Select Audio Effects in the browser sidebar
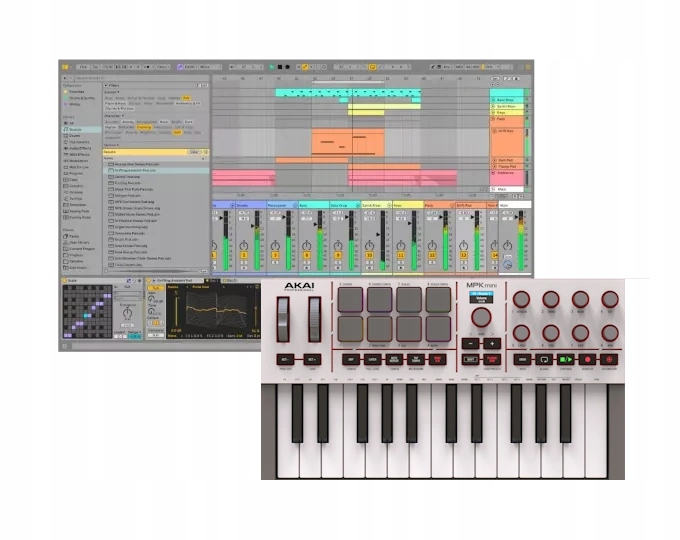The width and height of the screenshot is (680, 540). (x=79, y=148)
